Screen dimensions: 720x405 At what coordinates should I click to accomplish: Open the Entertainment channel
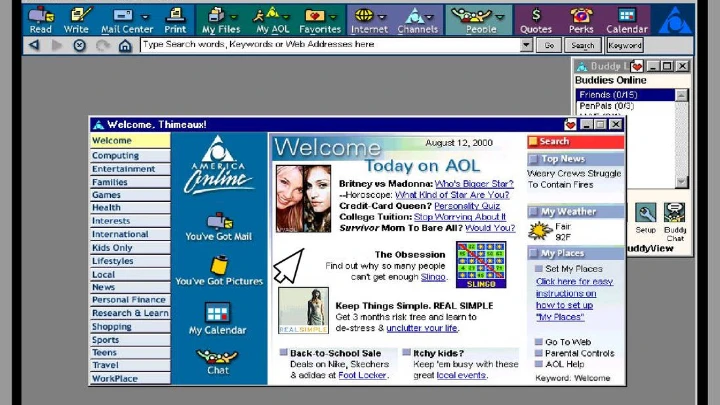click(130, 169)
